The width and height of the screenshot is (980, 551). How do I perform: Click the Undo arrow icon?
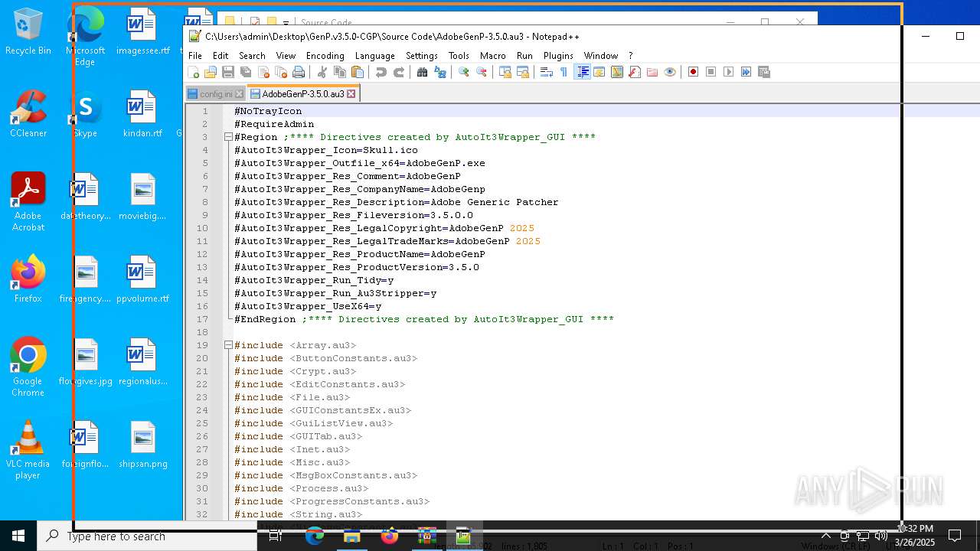tap(381, 72)
